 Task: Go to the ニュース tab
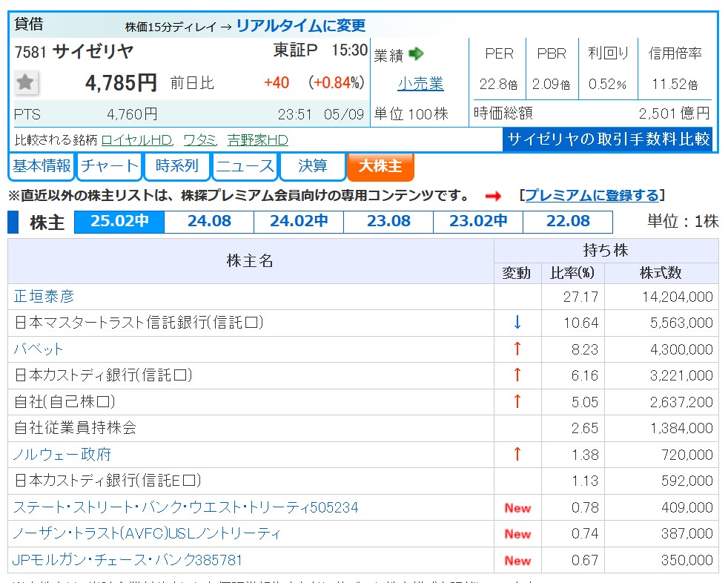[x=245, y=166]
